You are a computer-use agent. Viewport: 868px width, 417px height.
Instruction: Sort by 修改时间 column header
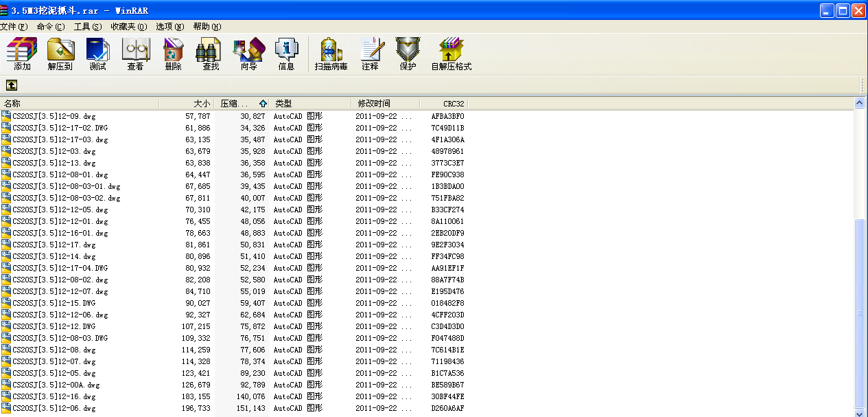[x=386, y=104]
